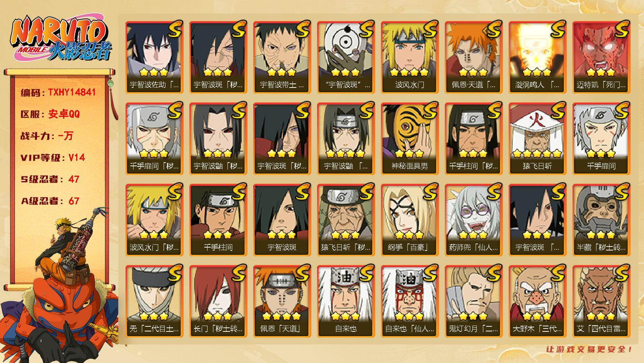This screenshot has height=363, width=644.
Task: Choose the 宇智波佐助 ninja card
Action: [154, 57]
